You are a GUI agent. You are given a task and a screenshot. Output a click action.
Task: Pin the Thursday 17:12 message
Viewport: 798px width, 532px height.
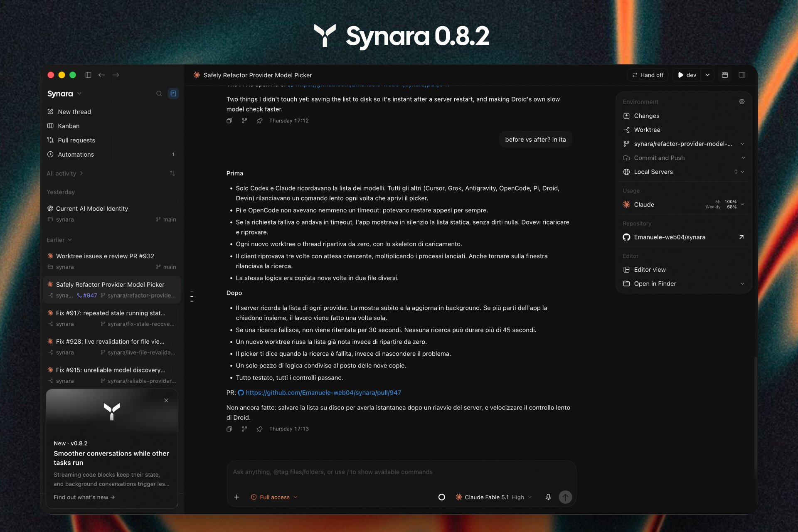click(259, 121)
